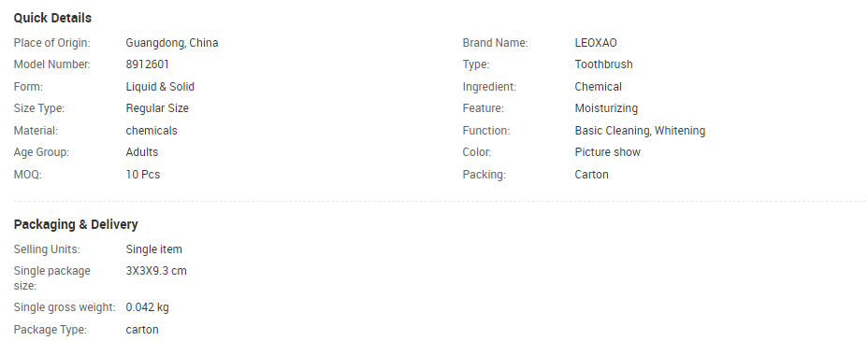Select the Chemical ingredient value
Screen dimensions: 868x341
[598, 87]
